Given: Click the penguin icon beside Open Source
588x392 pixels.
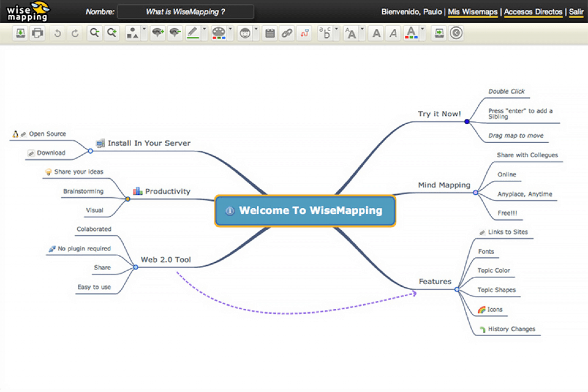Looking at the screenshot, I should [16, 134].
